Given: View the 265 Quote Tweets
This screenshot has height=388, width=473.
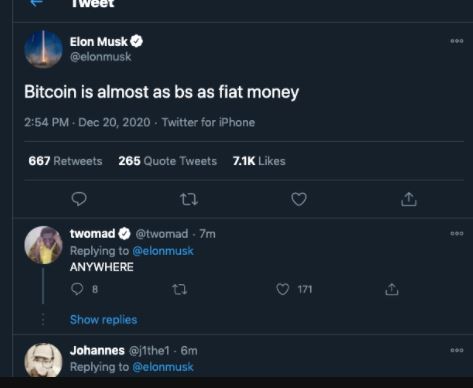Looking at the screenshot, I should pos(168,161).
